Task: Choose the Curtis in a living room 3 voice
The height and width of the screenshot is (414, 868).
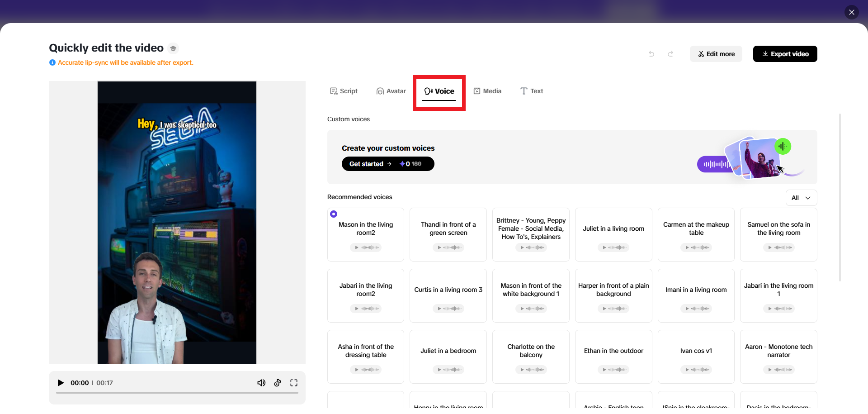Action: point(448,295)
